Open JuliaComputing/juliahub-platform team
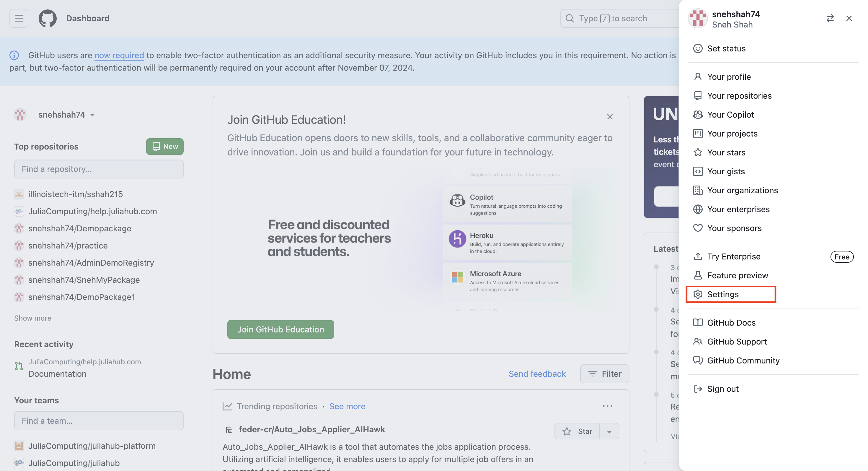 click(x=92, y=446)
